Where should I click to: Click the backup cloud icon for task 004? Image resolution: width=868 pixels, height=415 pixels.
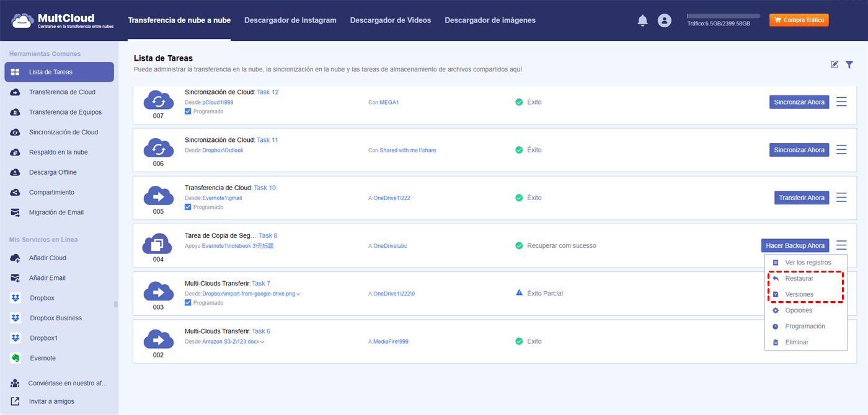(158, 243)
